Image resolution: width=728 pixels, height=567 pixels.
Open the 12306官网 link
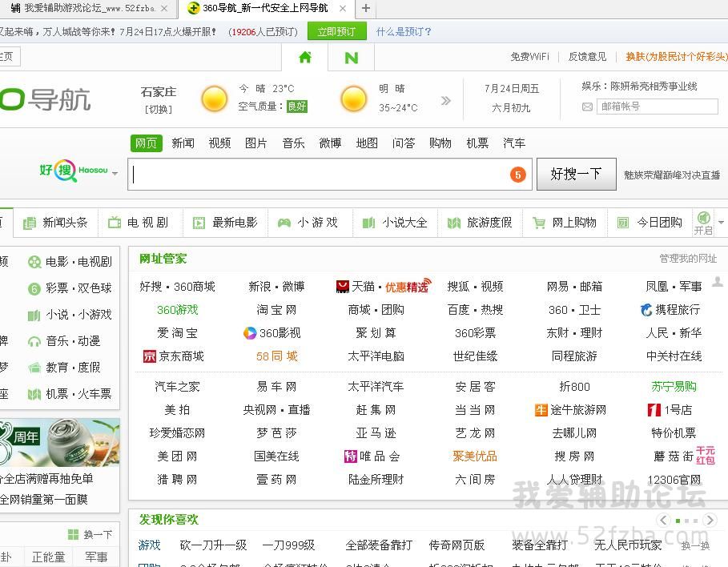tap(674, 480)
